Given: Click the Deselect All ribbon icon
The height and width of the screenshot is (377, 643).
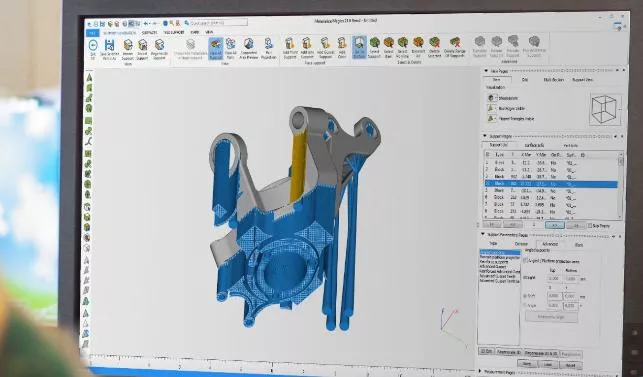Looking at the screenshot, I should pyautogui.click(x=418, y=48).
